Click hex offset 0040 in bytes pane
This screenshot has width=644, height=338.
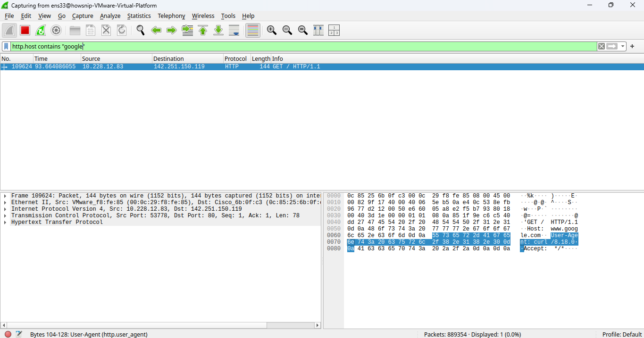pos(334,222)
